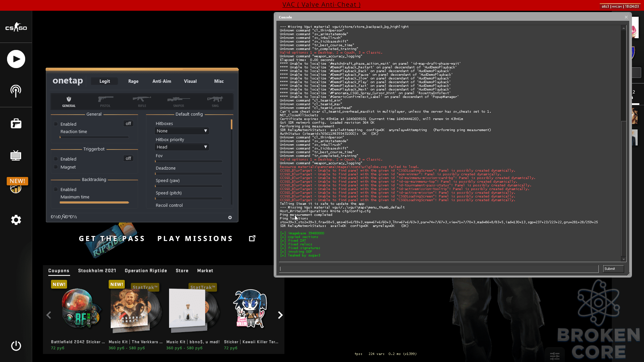Enable the General section checkbox
The height and width of the screenshot is (362, 644).
tap(56, 124)
